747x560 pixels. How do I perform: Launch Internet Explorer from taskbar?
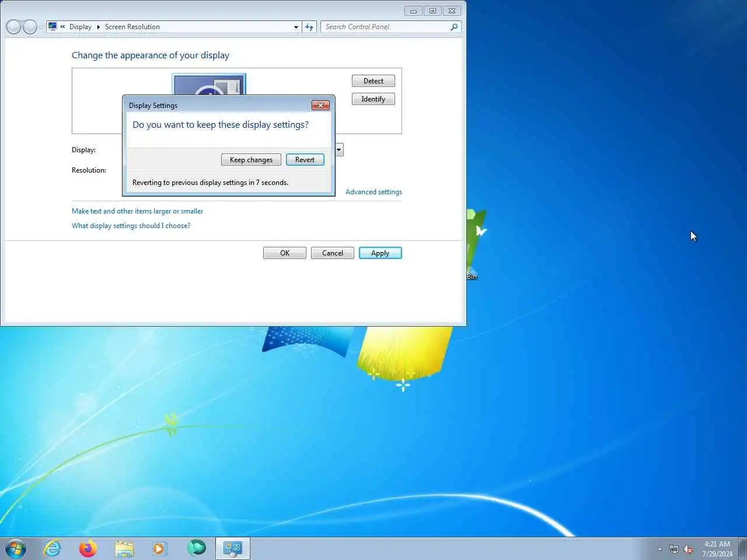tap(53, 549)
